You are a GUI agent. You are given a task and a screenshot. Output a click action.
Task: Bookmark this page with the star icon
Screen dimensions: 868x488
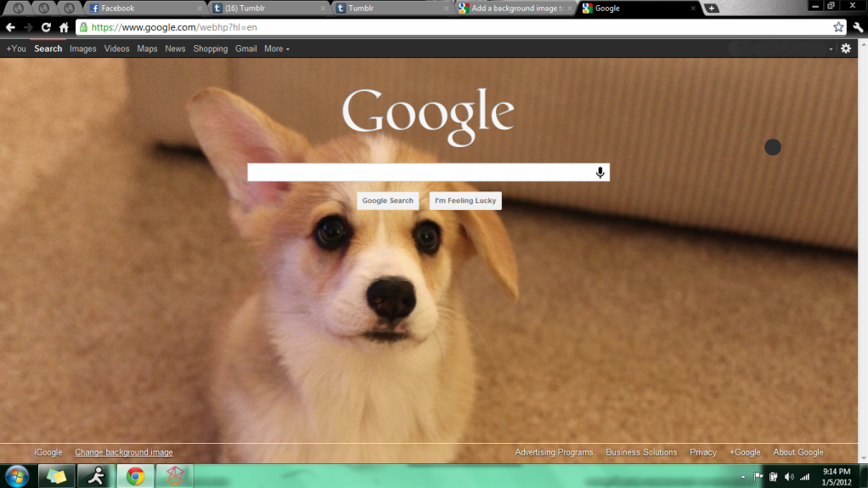[838, 27]
